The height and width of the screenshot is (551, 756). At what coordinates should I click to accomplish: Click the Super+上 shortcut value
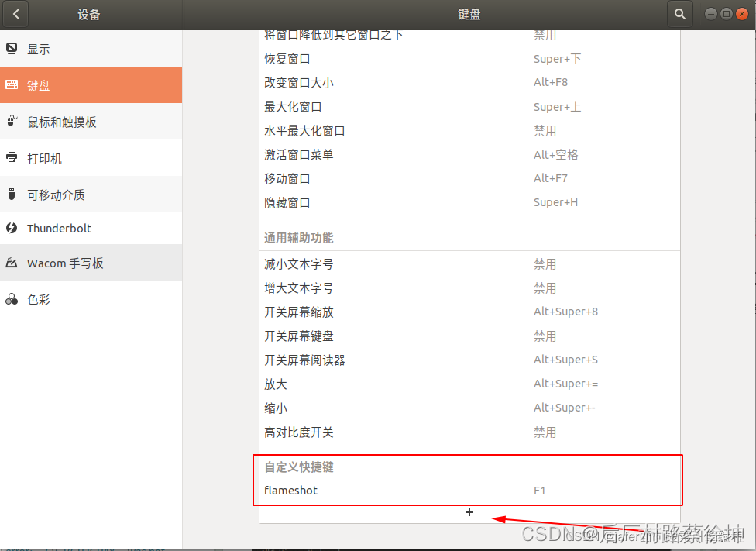pyautogui.click(x=557, y=107)
